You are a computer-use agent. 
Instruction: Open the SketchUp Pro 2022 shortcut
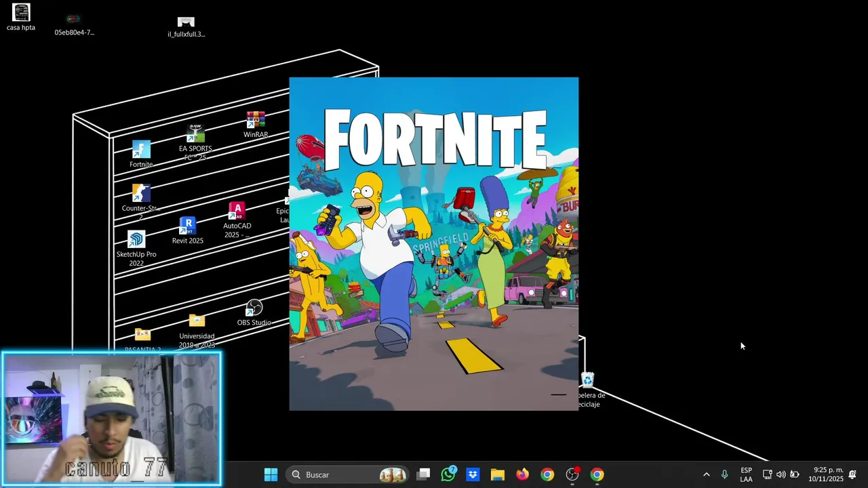[136, 249]
